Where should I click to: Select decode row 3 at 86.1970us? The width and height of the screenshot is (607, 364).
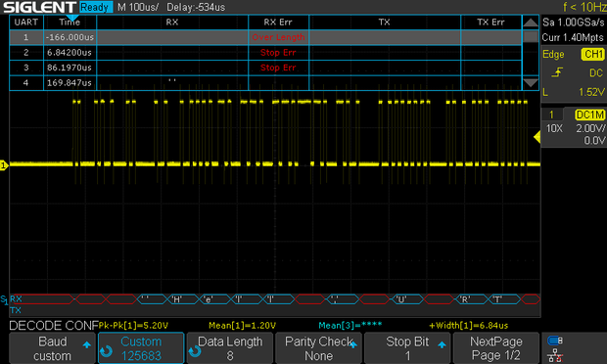pyautogui.click(x=265, y=68)
